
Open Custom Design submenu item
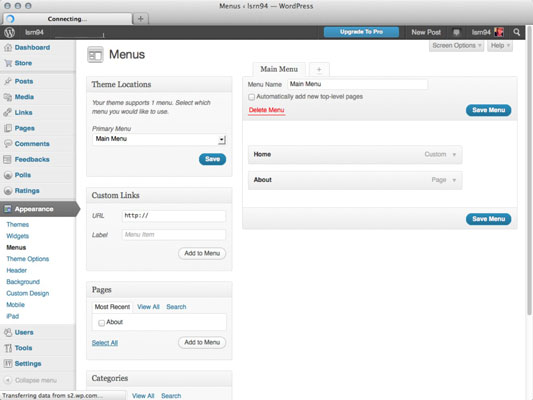click(28, 293)
